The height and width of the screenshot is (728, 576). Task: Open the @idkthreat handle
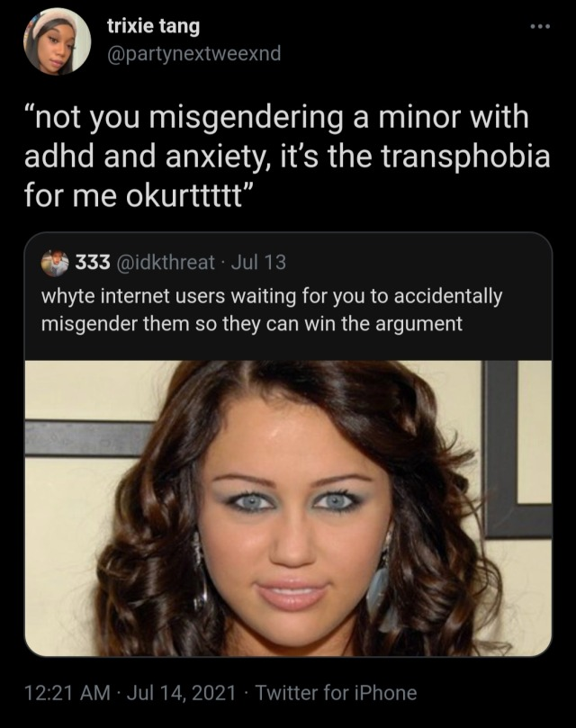pos(165,263)
